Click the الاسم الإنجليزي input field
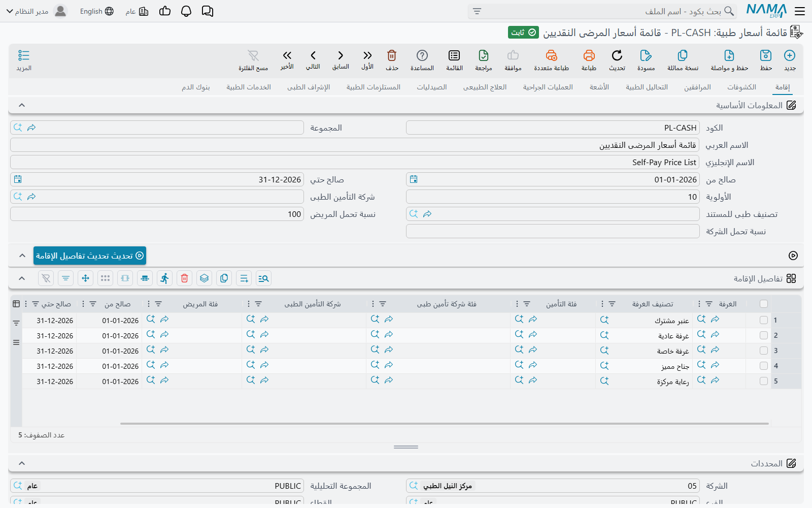Viewport: 812px width, 508px height. coord(355,162)
